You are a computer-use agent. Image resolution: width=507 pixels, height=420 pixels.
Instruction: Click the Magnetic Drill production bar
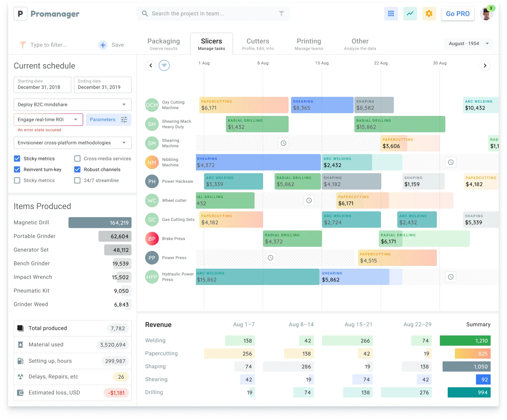point(100,222)
